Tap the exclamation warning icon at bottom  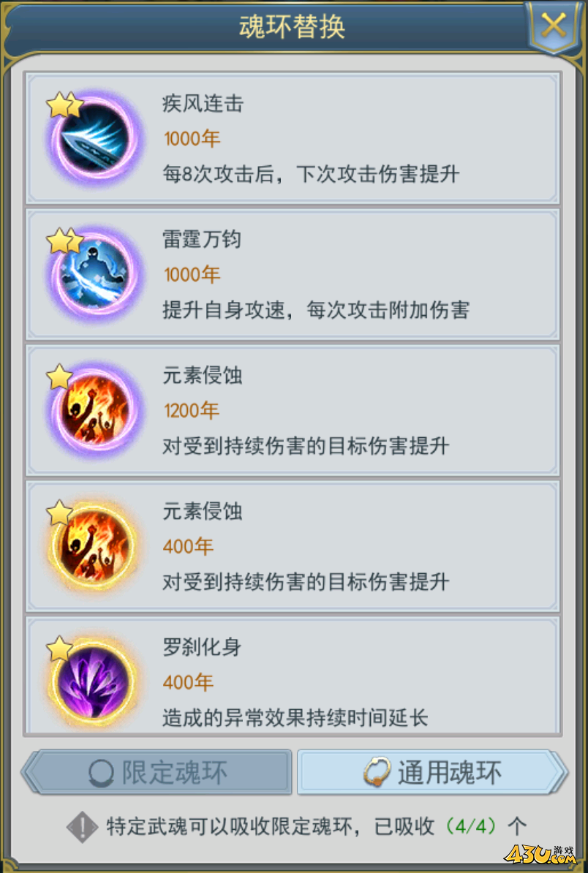(83, 828)
